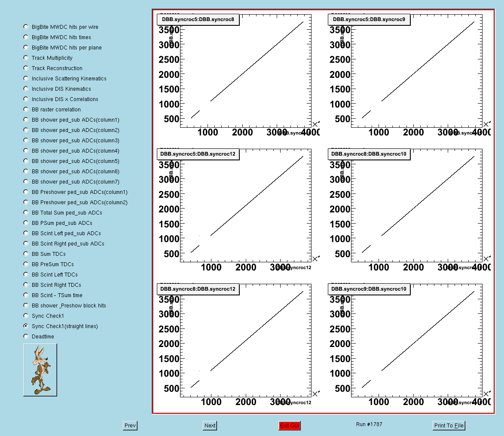Click the DBB.syncroc8:DBB.syncroc10 plot title
Image resolution: width=504 pixels, height=436 pixels.
369,154
